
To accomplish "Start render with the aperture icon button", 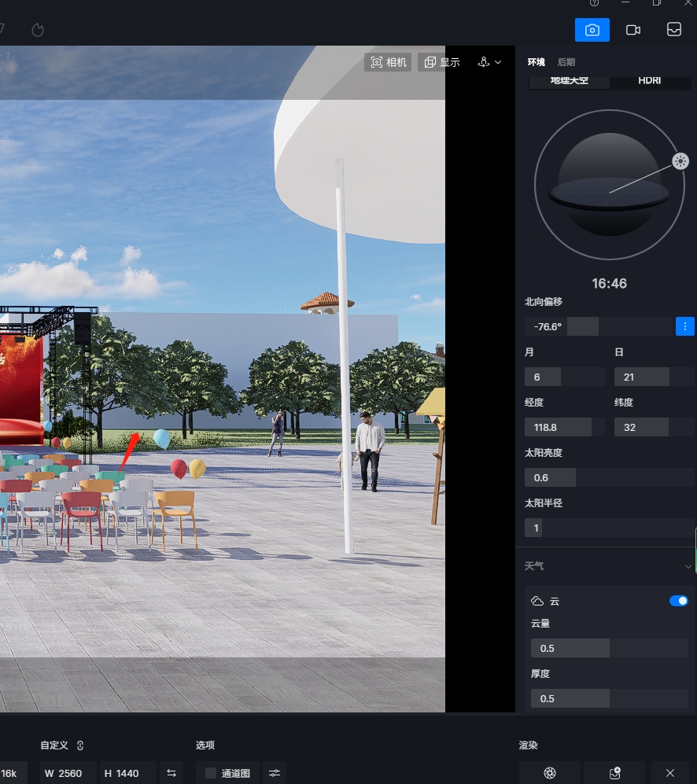I will tap(550, 773).
